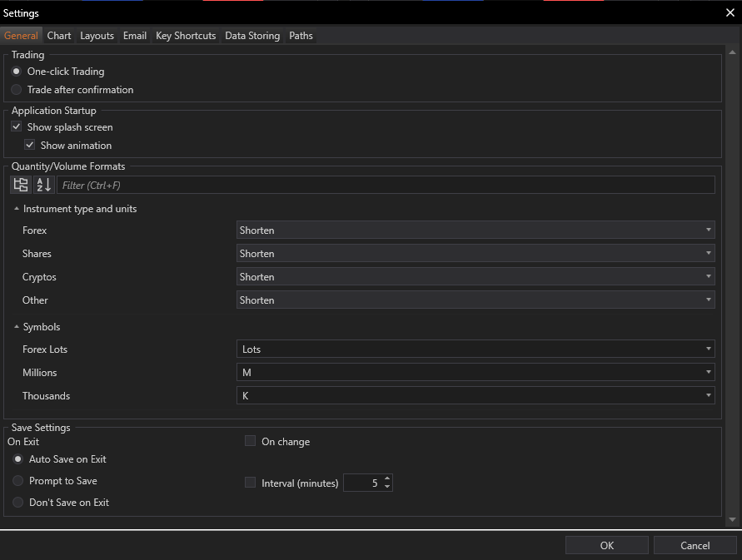Click the alphabetical sort A-Z icon
Screen dimensions: 742x560
43,185
